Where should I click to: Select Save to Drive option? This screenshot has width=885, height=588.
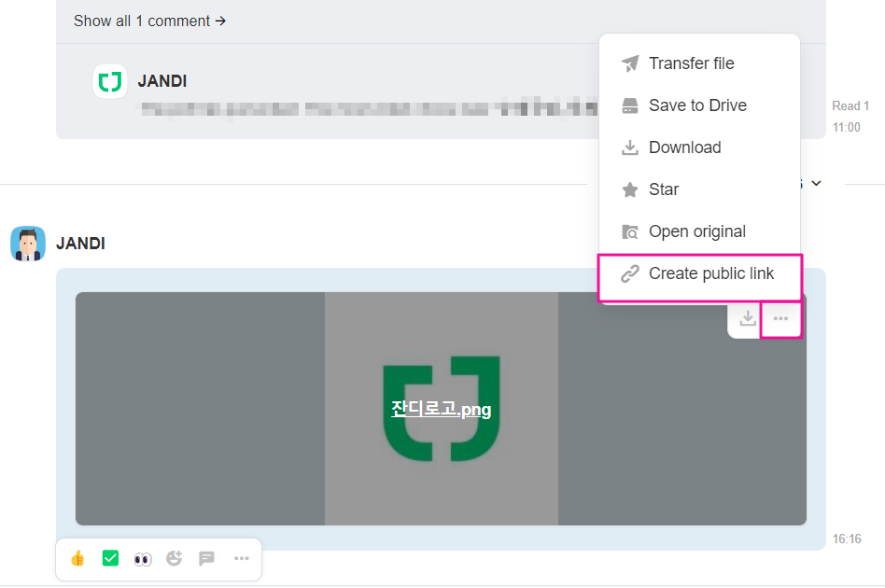click(699, 105)
